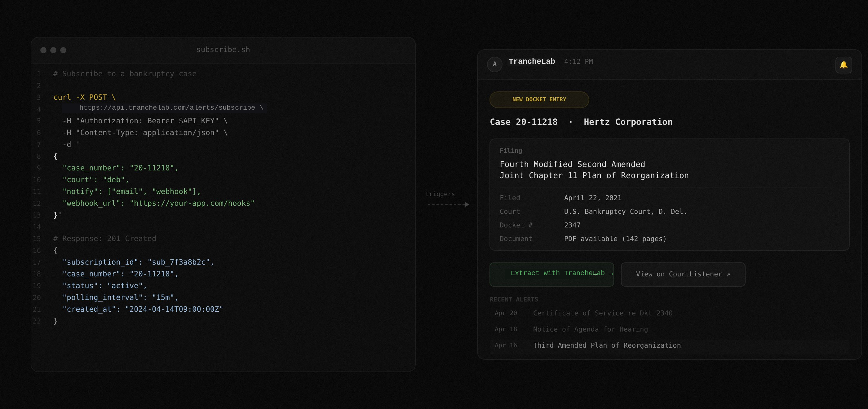Click the "notify" email webhook line
Screen dimensions: 868x409
pyautogui.click(x=131, y=192)
